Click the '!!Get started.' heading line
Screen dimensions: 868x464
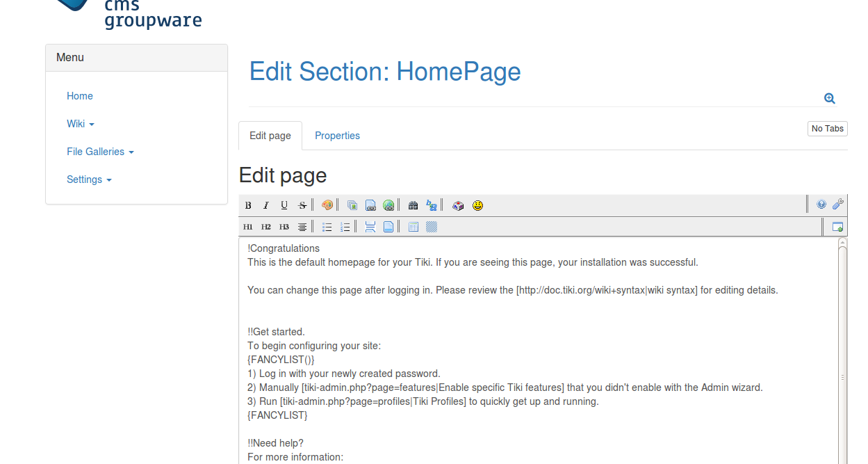276,332
